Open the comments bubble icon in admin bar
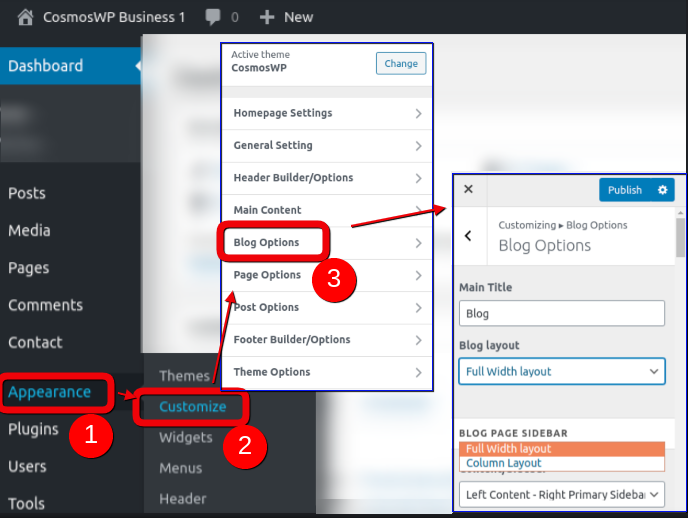 tap(213, 17)
